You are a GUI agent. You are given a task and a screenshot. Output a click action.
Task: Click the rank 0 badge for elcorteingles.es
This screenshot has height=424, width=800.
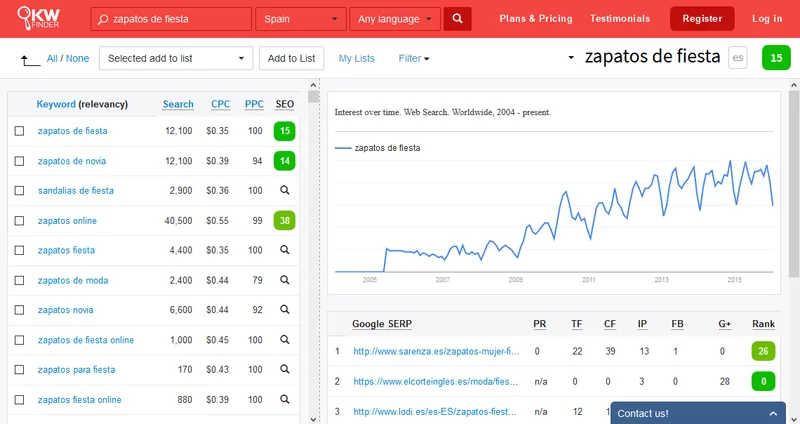(x=763, y=381)
